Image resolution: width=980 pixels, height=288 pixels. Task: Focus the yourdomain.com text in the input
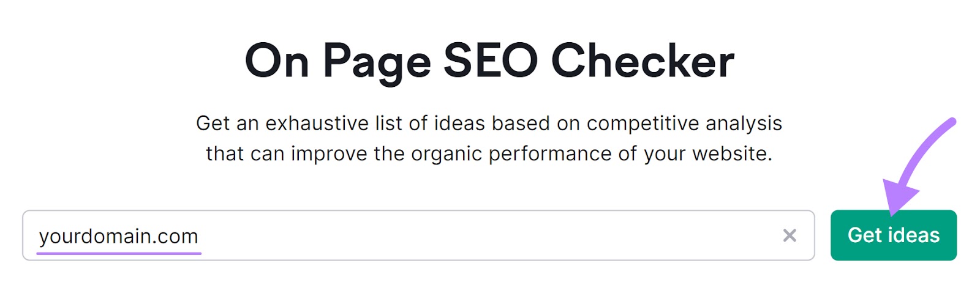tap(118, 236)
